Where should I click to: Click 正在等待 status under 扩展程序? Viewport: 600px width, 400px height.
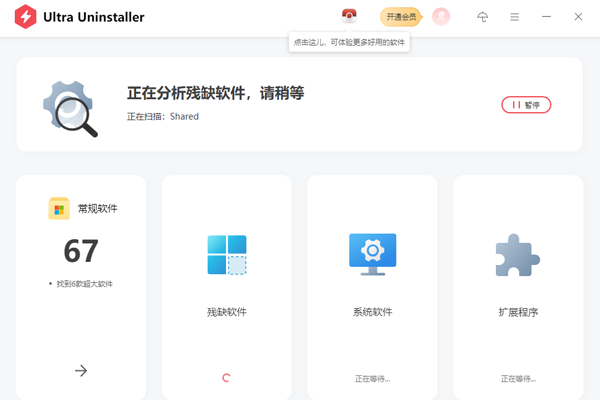coord(518,379)
